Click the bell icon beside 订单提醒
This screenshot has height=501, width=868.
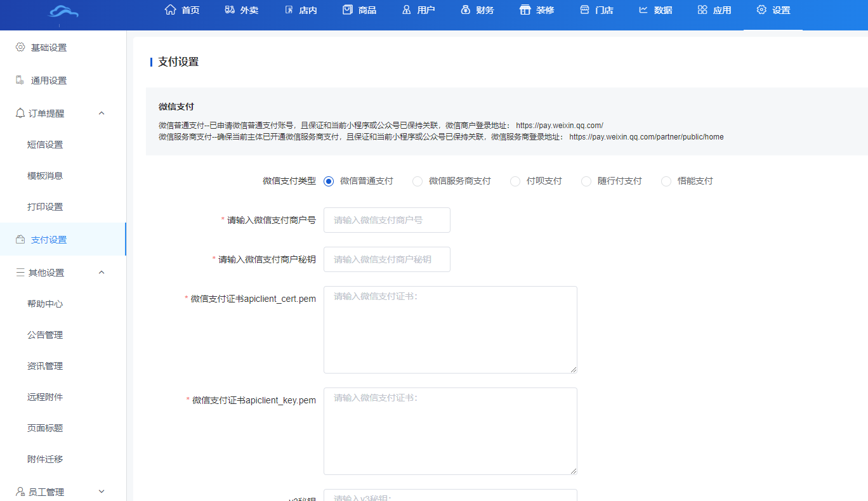click(x=20, y=113)
